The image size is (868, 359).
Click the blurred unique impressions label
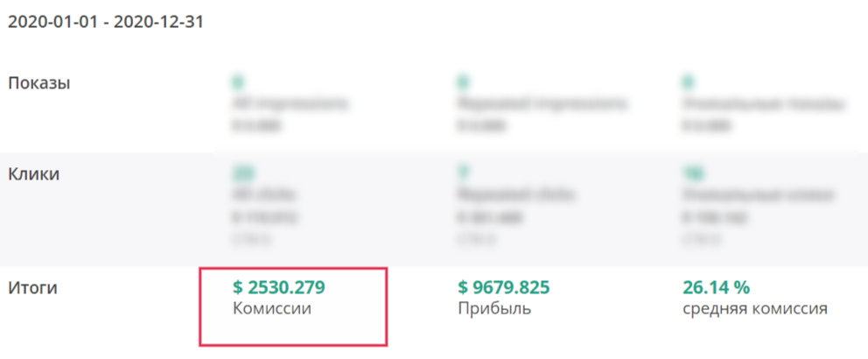pyautogui.click(x=763, y=103)
